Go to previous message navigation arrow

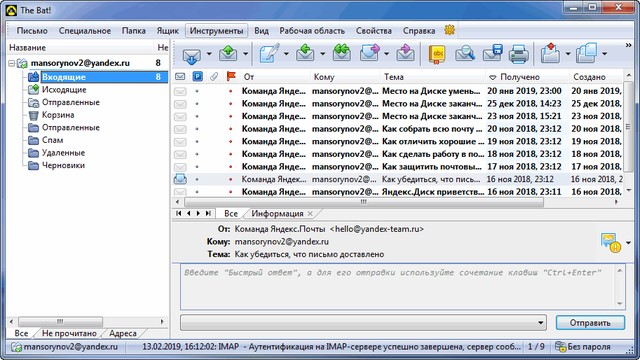point(189,213)
